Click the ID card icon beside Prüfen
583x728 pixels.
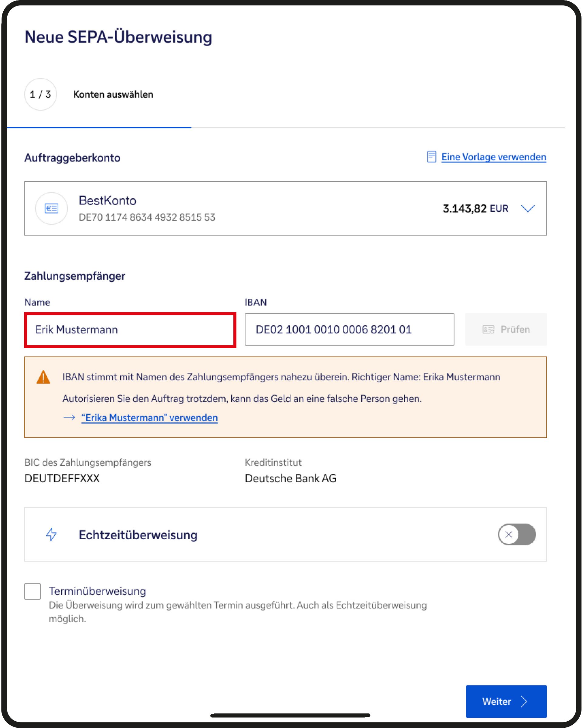[488, 330]
